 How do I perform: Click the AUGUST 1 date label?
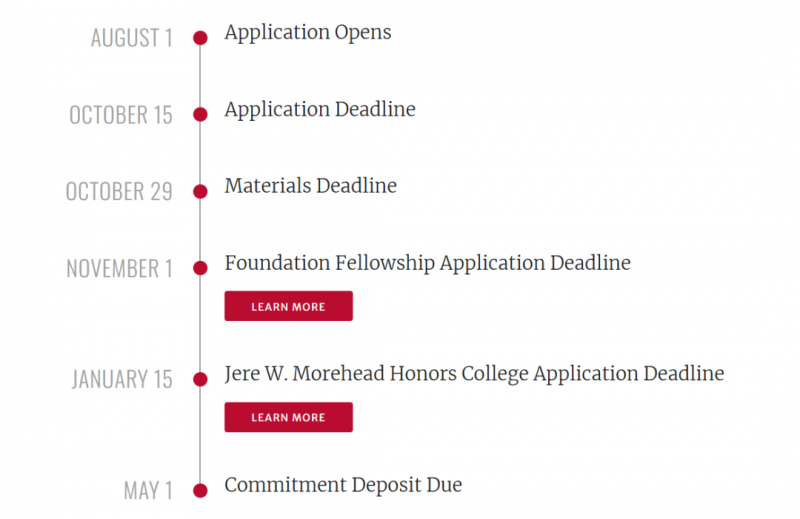(x=132, y=38)
